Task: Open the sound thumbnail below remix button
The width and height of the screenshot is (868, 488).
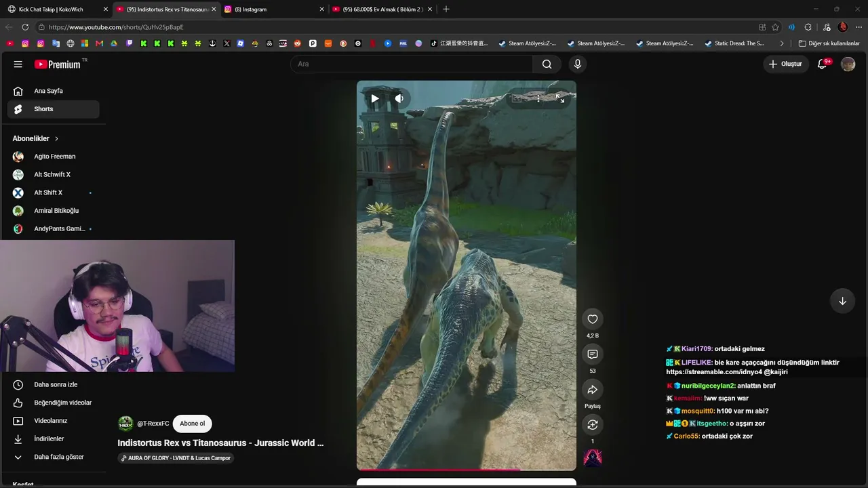Action: pyautogui.click(x=593, y=457)
